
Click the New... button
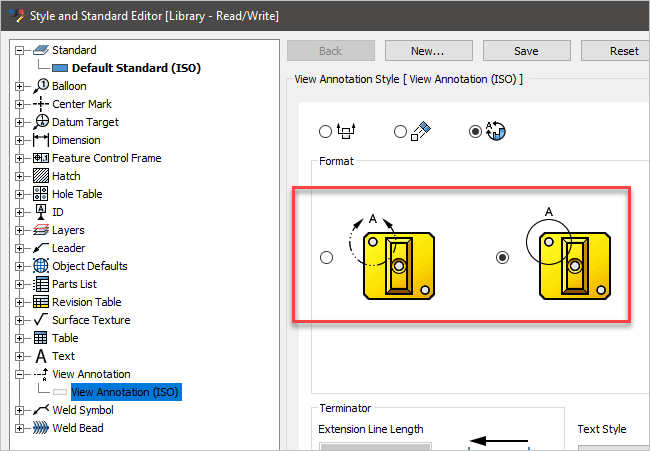(429, 51)
